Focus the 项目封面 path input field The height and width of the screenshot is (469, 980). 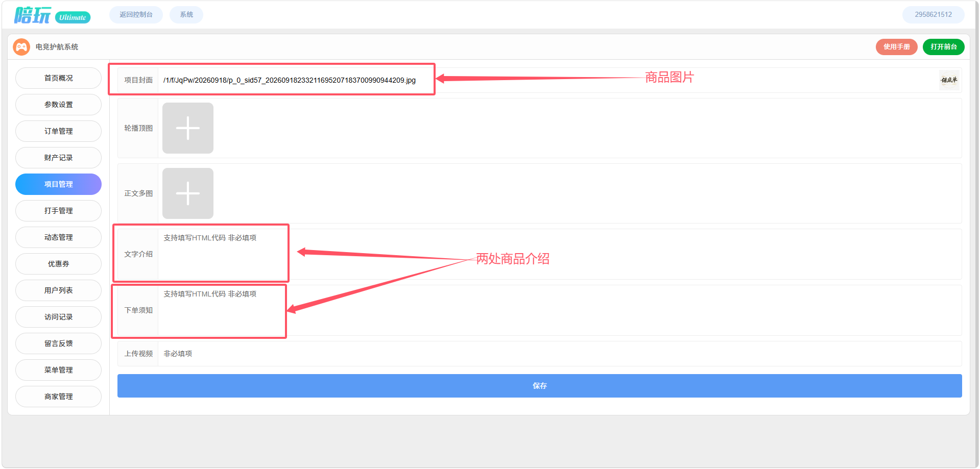coord(547,80)
